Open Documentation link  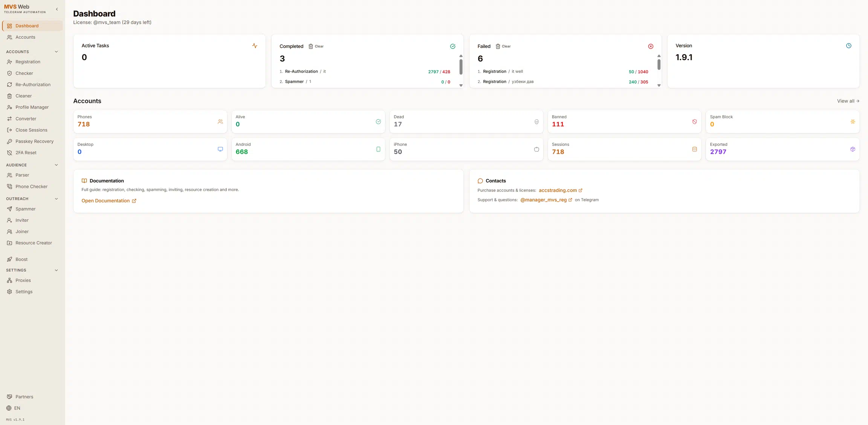pos(109,201)
